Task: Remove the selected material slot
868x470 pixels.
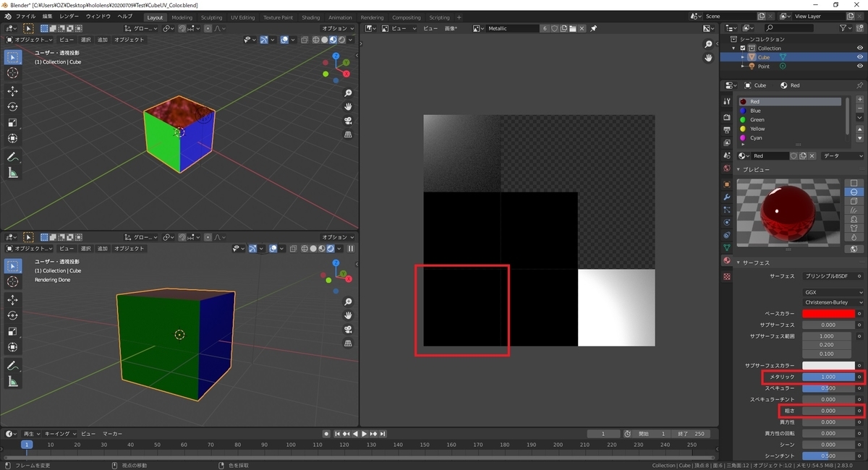Action: 859,109
